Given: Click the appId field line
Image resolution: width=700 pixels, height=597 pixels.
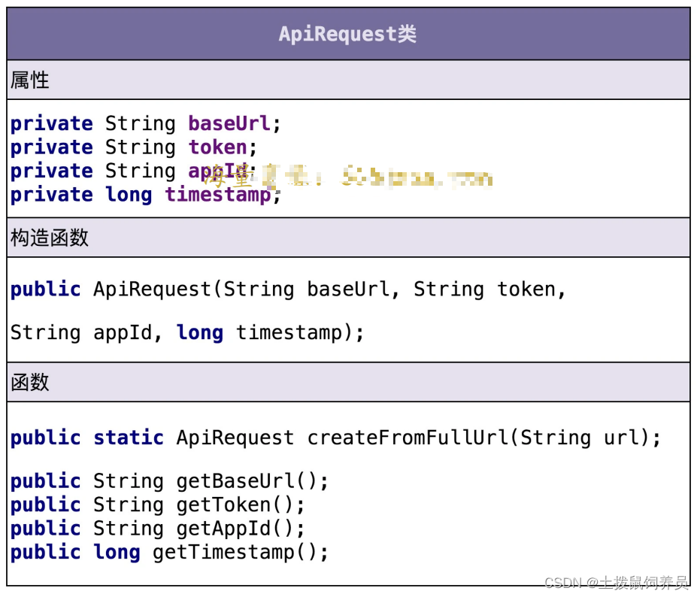Looking at the screenshot, I should click(x=135, y=171).
